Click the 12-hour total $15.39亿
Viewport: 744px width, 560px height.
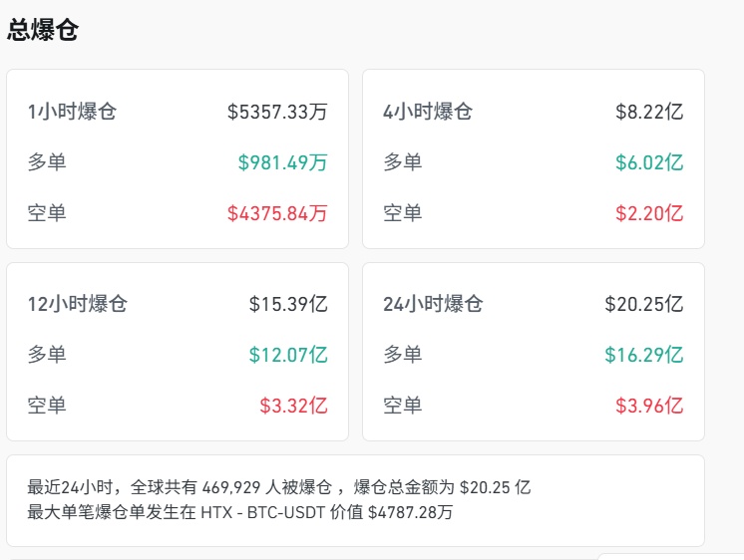point(288,304)
